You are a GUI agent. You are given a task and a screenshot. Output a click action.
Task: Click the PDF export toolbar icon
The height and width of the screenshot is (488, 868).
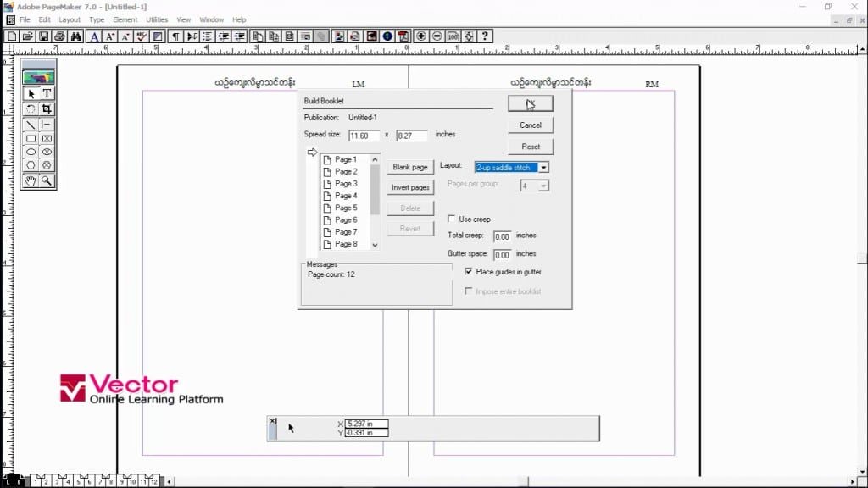click(403, 36)
